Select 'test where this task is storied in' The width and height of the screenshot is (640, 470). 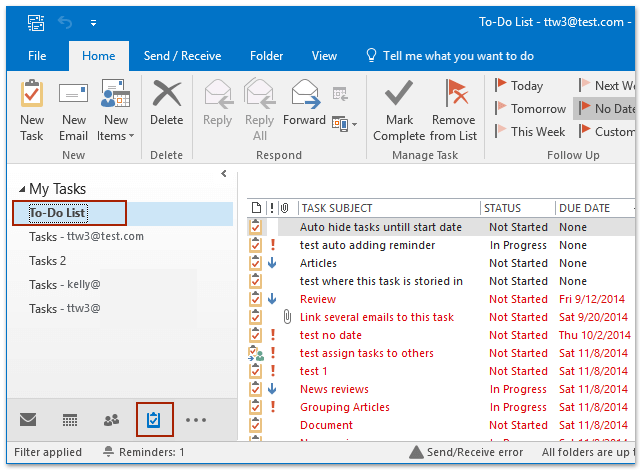click(441, 281)
